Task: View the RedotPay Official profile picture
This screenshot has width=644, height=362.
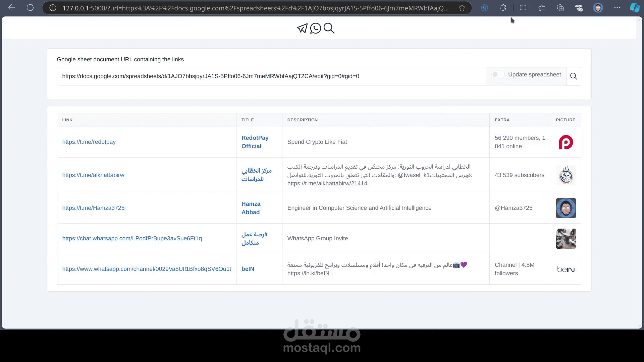Action: [566, 142]
